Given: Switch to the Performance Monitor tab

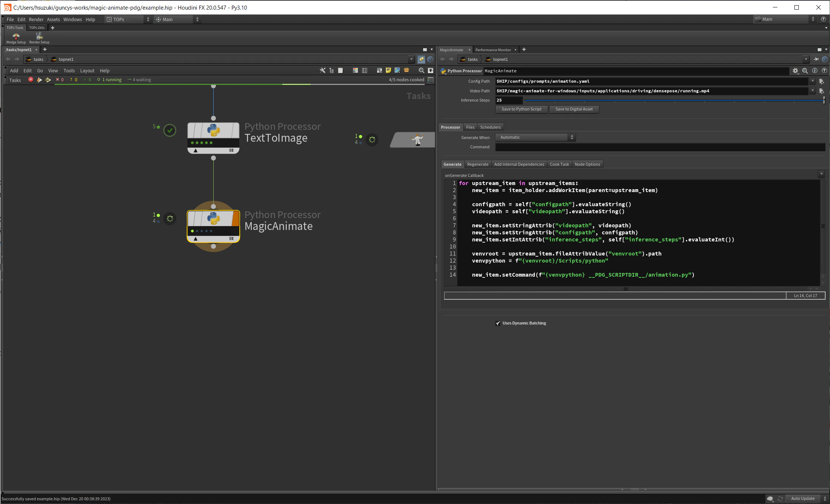Looking at the screenshot, I should tap(493, 50).
